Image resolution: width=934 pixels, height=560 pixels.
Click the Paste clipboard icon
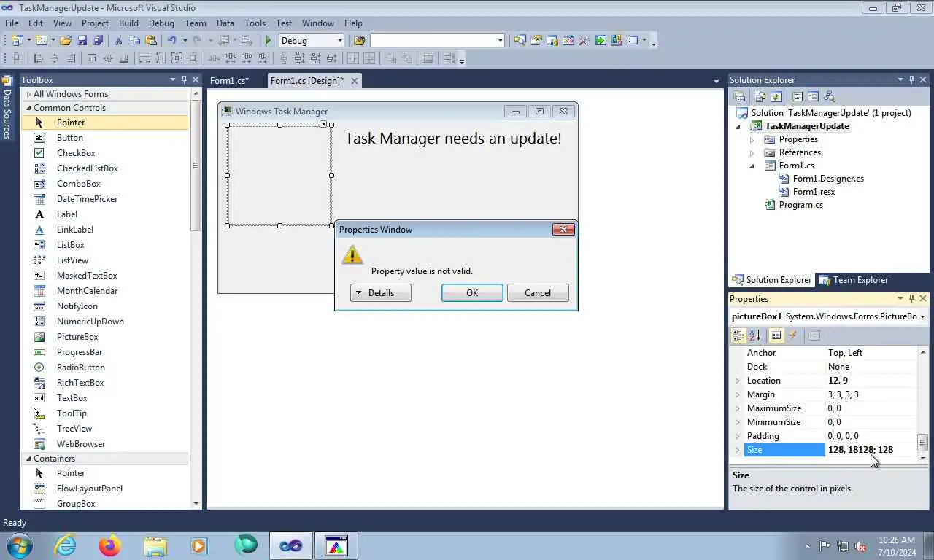click(151, 41)
